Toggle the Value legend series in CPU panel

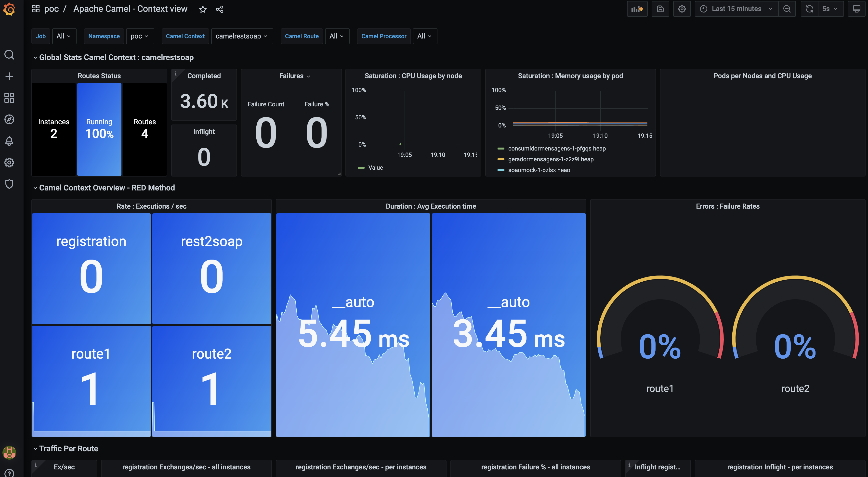(x=375, y=168)
